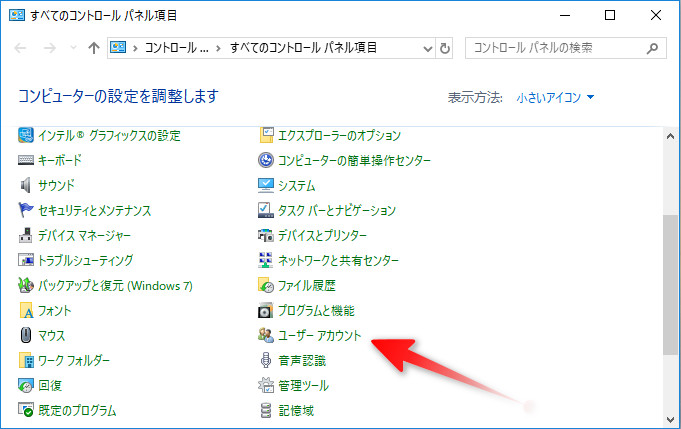Open the 管理ツール link
The width and height of the screenshot is (681, 429).
coord(303,385)
